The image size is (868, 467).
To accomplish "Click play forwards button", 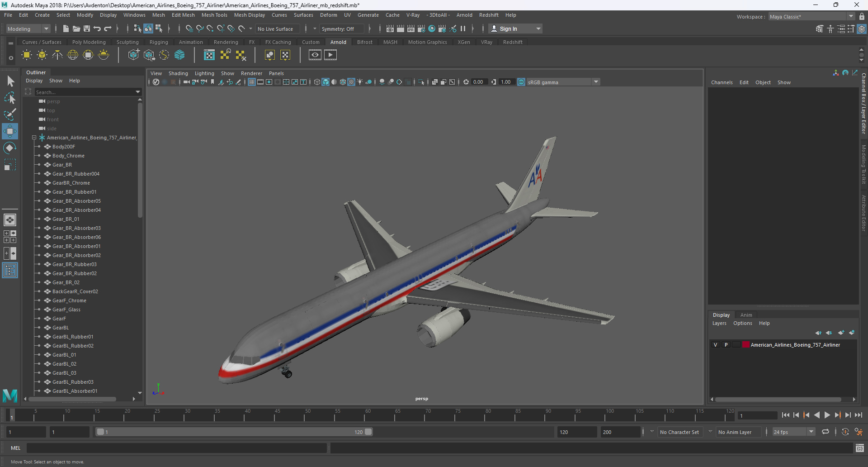I will coord(827,415).
